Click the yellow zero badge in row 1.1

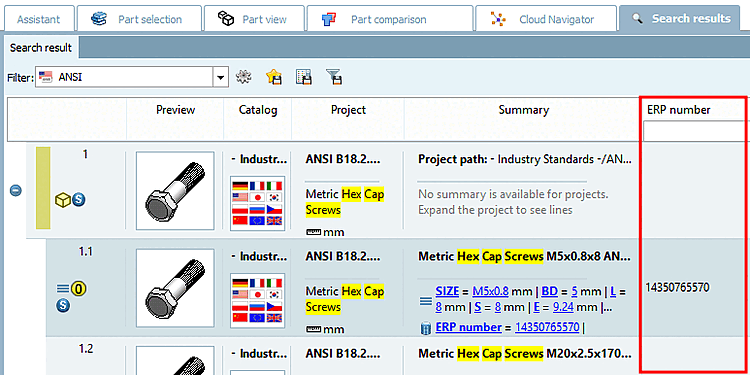click(x=79, y=289)
